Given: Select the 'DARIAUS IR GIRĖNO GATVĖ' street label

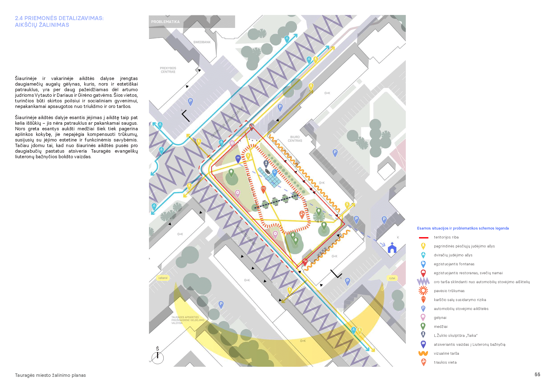Looking at the screenshot, I should (x=227, y=122).
